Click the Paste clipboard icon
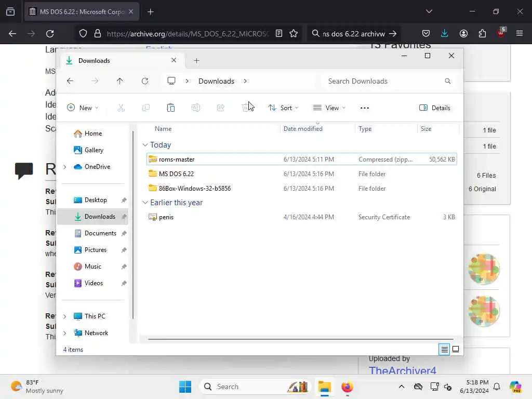This screenshot has height=399, width=532. pos(170,108)
